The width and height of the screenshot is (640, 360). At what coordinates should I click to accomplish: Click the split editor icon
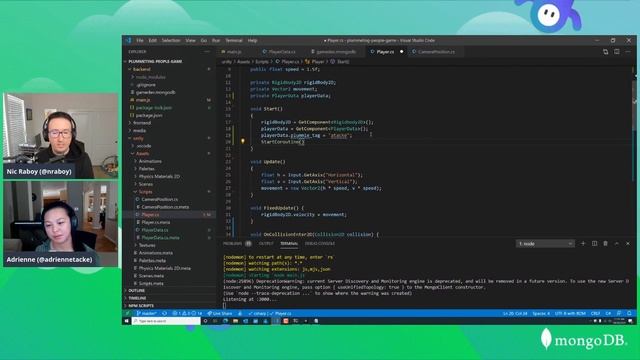pos(617,52)
